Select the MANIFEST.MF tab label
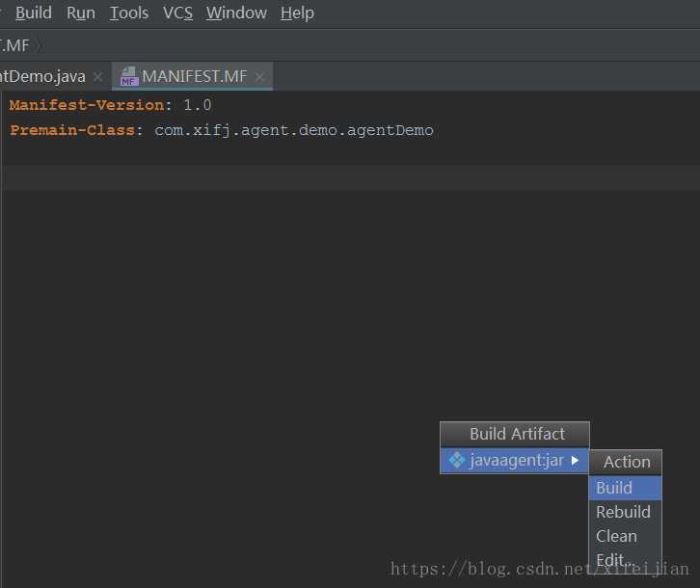This screenshot has width=700, height=588. pyautogui.click(x=195, y=76)
